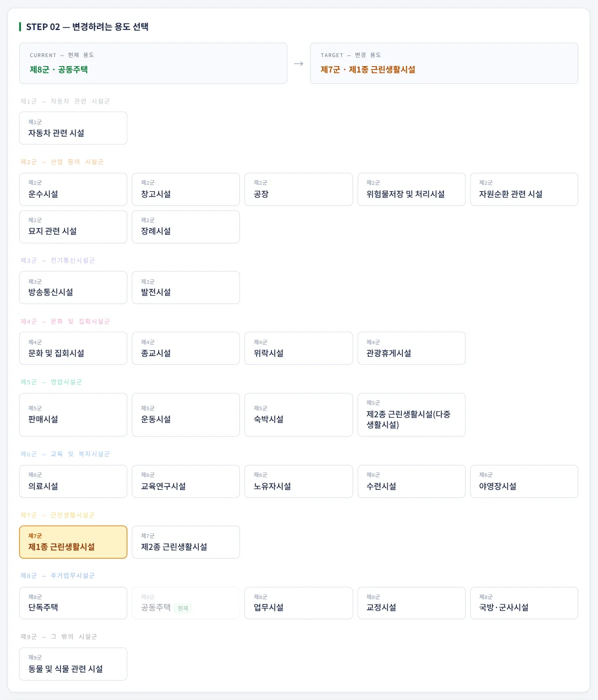Click the 제6군 — 교육 및 복지시설군 group label
The image size is (598, 700).
[65, 454]
